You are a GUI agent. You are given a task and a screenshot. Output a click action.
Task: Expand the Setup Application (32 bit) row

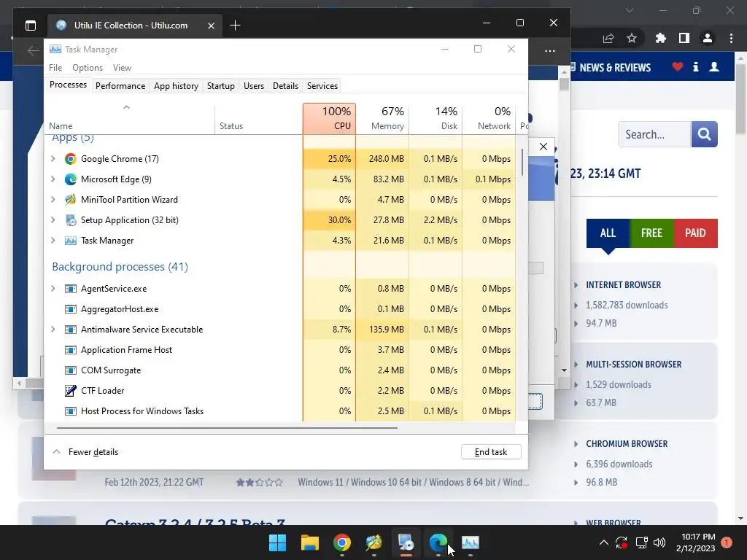[x=53, y=220]
